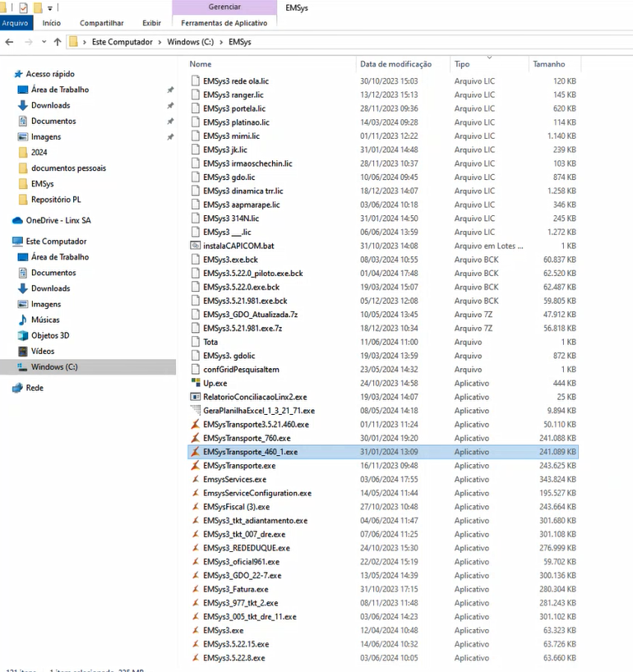Open the 2024 folder in quick access
633x672 pixels.
tap(39, 153)
